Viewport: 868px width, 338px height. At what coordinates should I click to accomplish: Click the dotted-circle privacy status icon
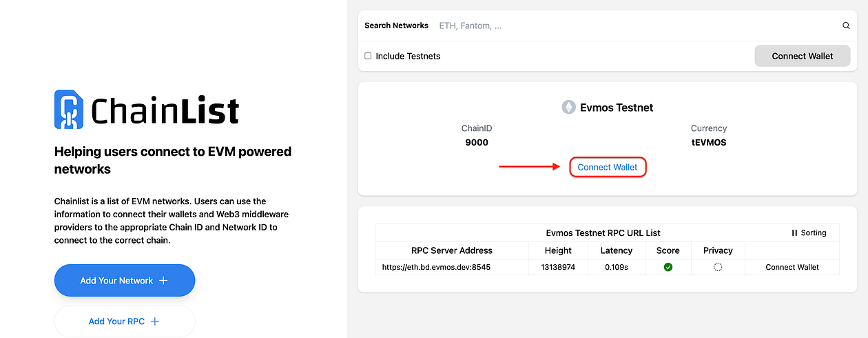(718, 267)
